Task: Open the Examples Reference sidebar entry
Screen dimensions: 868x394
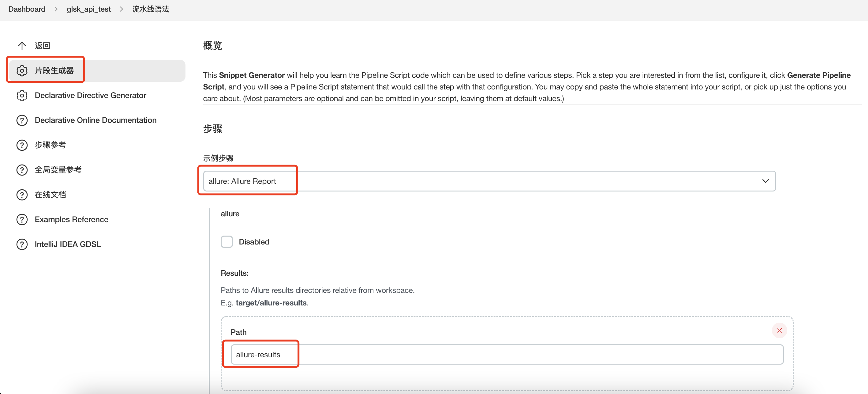Action: (x=71, y=220)
